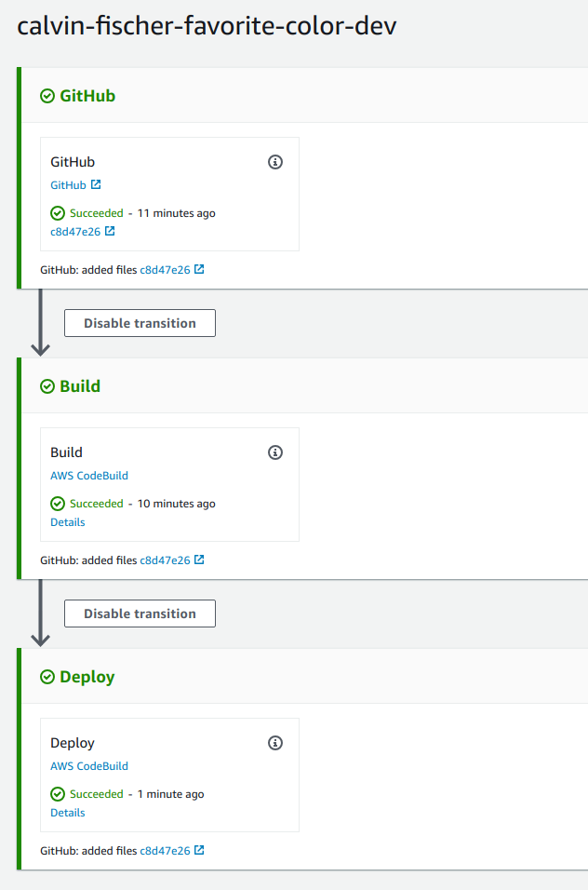
Task: Click external link icon after Deploy stage commit message
Action: click(x=199, y=850)
